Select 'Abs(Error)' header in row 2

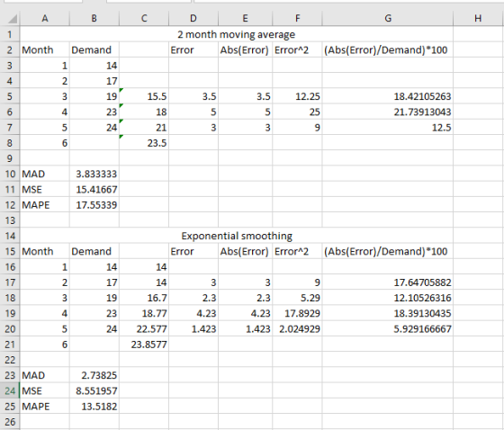point(245,49)
